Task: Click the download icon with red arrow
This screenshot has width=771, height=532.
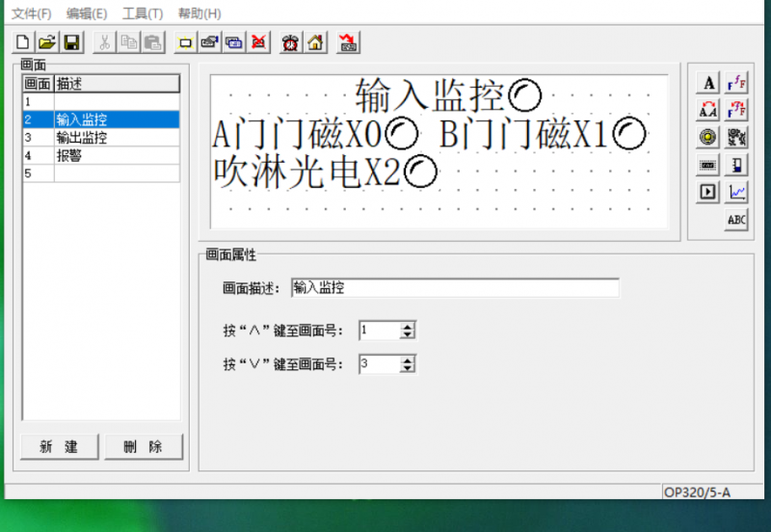Action: click(x=348, y=42)
